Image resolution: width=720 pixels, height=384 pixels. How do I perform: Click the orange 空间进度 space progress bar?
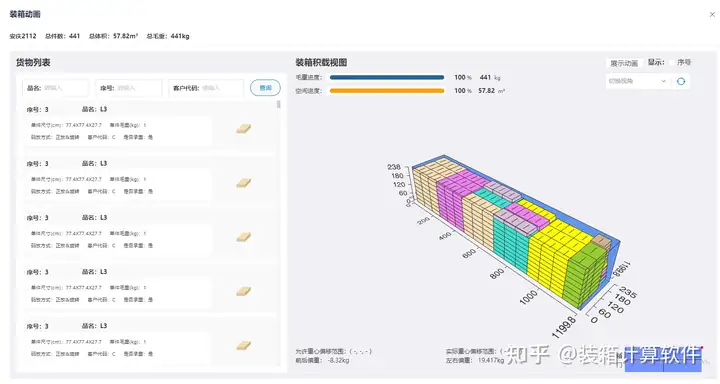387,91
